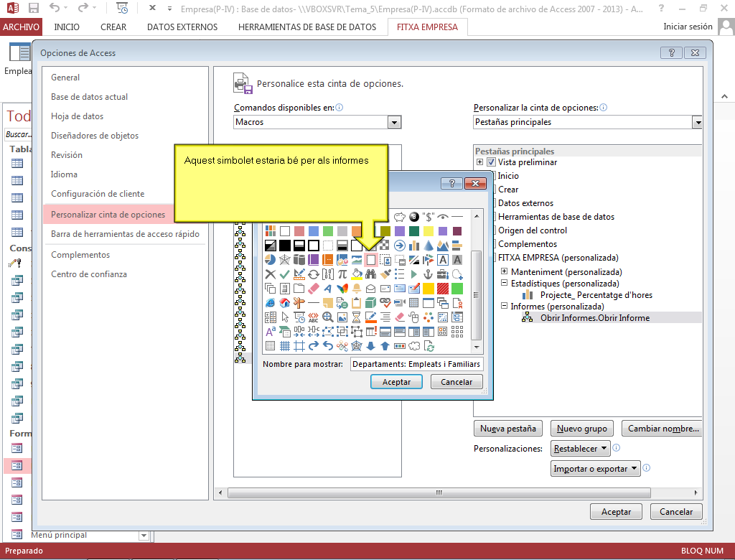Click the Nuevo grupo button
The width and height of the screenshot is (735, 560).
click(x=581, y=428)
